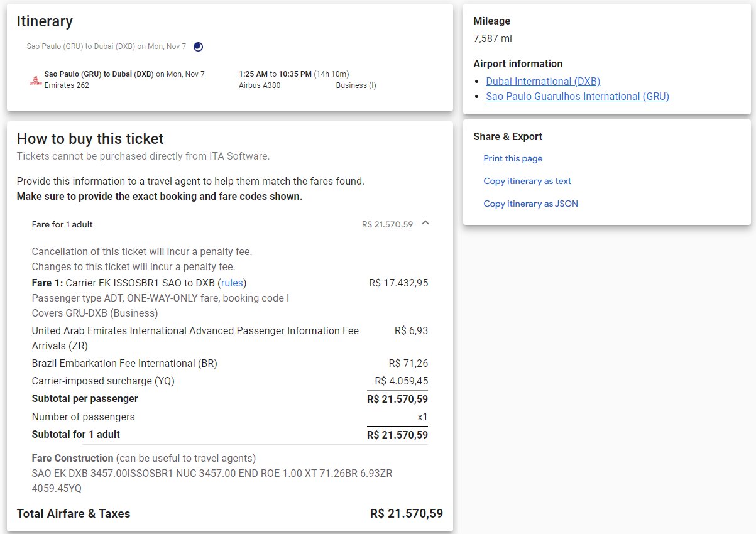This screenshot has width=756, height=534.
Task: Select the Emirates 262 flight number
Action: pyautogui.click(x=67, y=85)
